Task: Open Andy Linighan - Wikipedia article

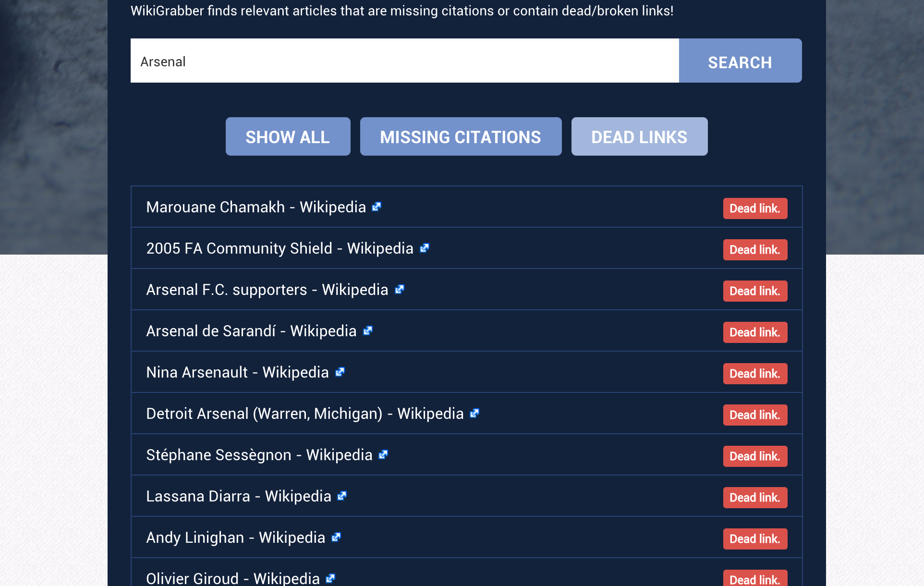Action: [236, 537]
